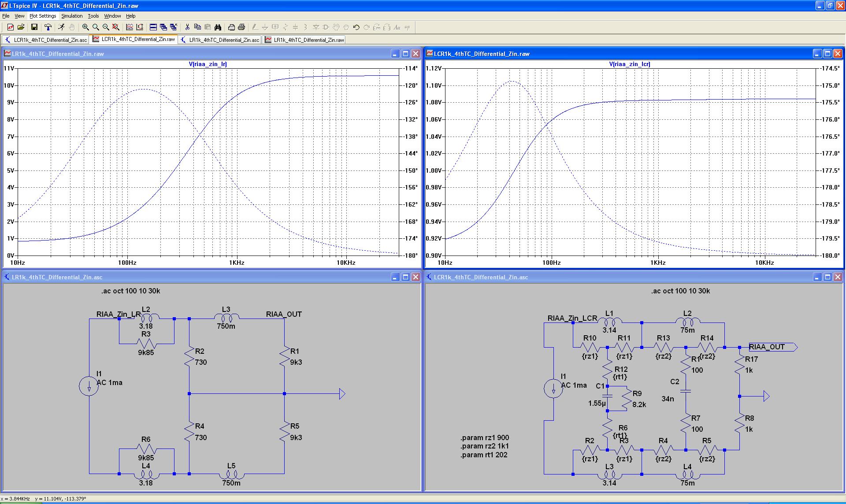Click the Undo arrow toolbar icon

[x=356, y=27]
